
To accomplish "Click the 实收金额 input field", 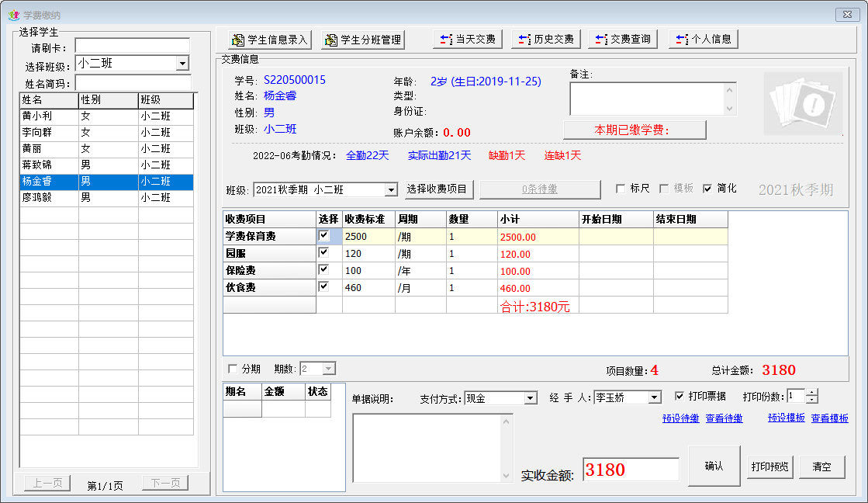I will point(630,470).
